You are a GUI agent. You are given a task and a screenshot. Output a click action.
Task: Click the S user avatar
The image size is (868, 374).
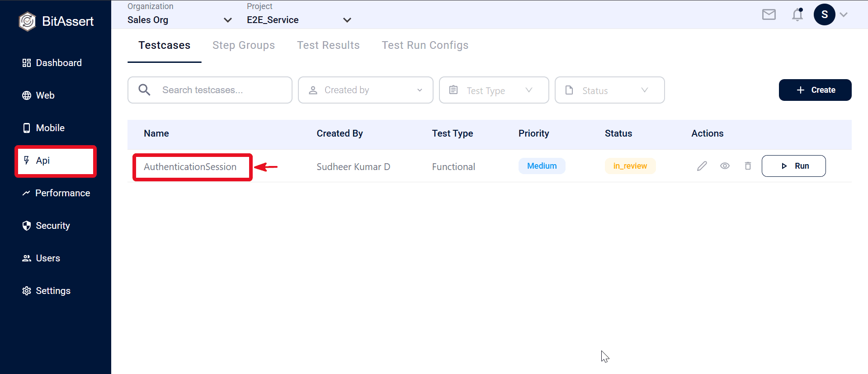824,14
